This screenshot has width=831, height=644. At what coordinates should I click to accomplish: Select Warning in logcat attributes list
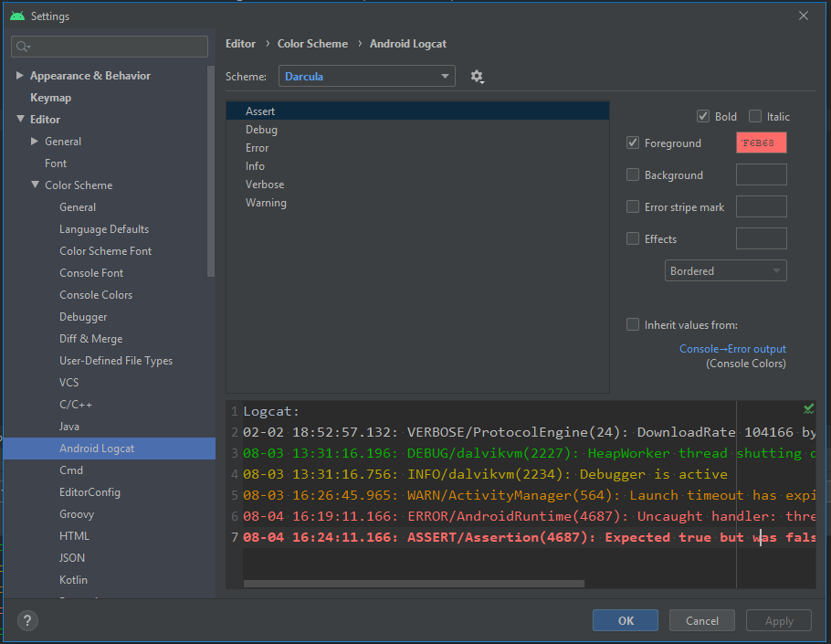pyautogui.click(x=417, y=203)
